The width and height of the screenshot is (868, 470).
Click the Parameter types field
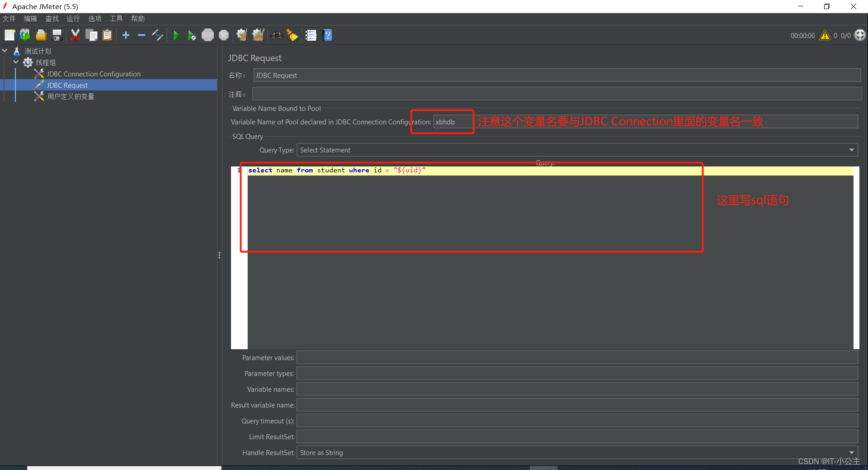click(x=577, y=374)
